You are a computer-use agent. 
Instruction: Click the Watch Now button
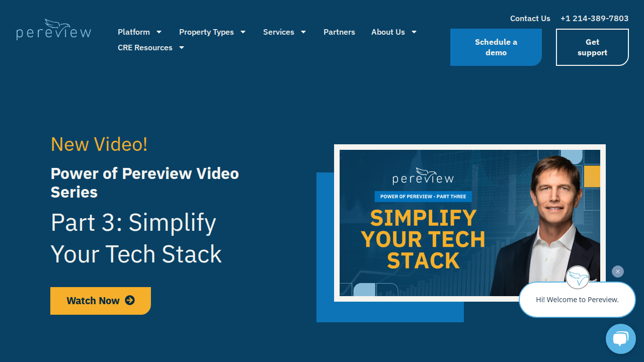[101, 301]
